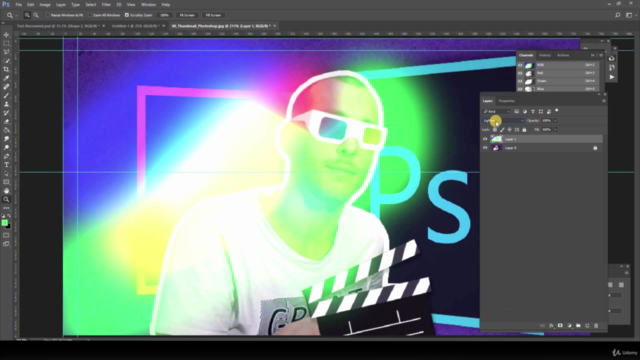The image size is (640, 360).
Task: Open Channels panel flyout menu
Action: click(x=601, y=55)
